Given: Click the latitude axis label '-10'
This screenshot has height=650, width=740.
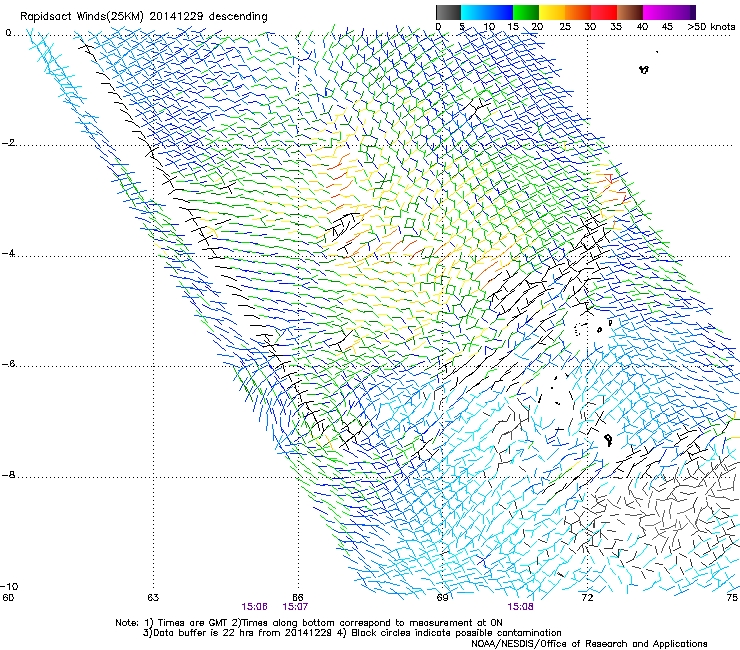Looking at the screenshot, I should click(9, 587).
